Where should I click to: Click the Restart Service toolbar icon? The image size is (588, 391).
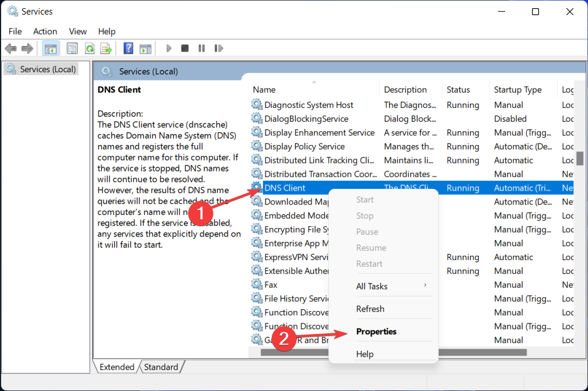click(219, 48)
